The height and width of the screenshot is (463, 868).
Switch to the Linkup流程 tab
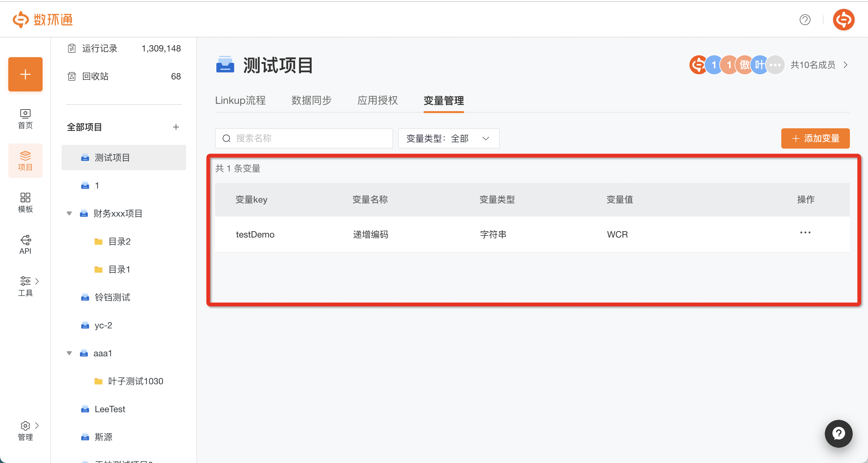pos(240,100)
